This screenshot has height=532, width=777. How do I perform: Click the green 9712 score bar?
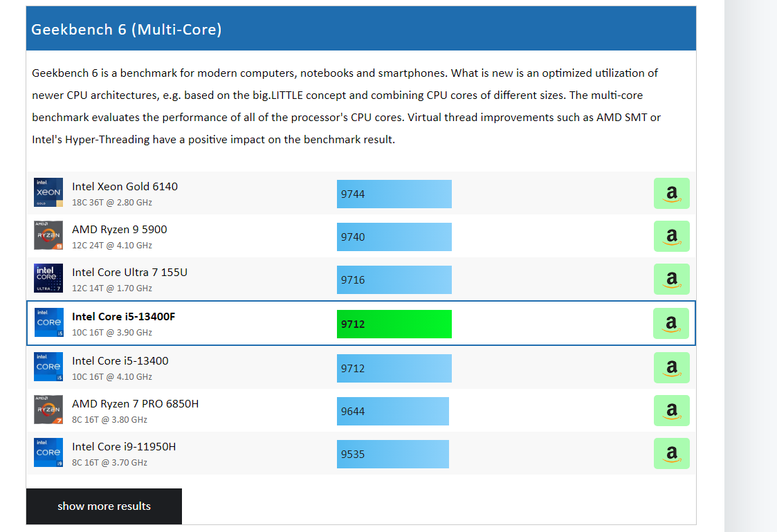pyautogui.click(x=394, y=324)
